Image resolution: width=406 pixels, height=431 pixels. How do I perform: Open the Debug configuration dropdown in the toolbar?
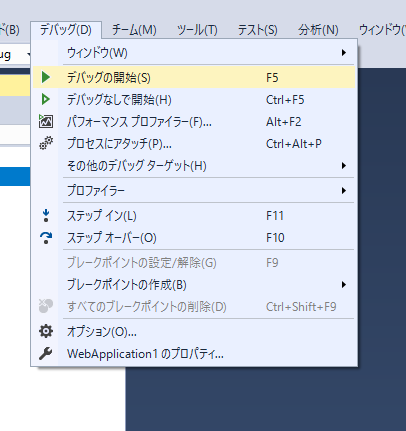click(16, 54)
